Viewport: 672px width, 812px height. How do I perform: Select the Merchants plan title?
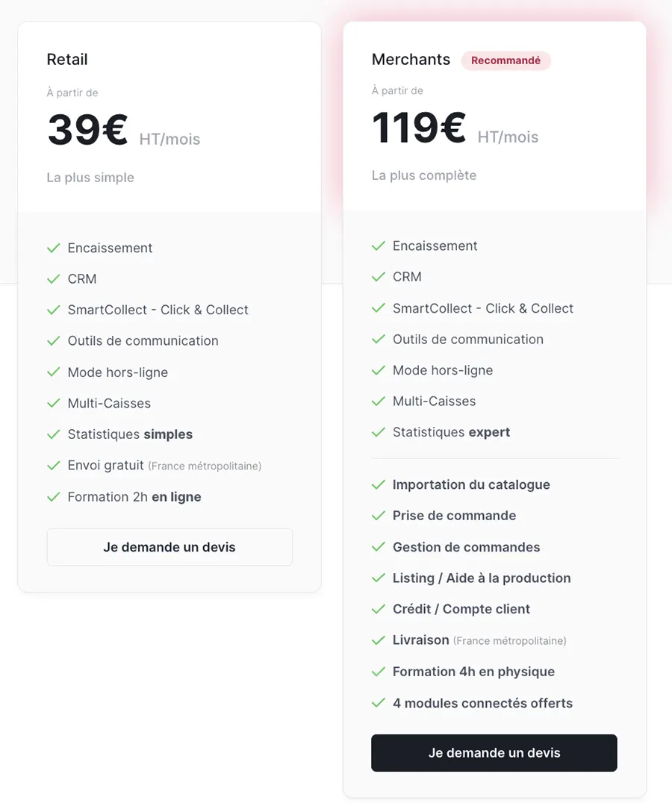click(x=411, y=60)
